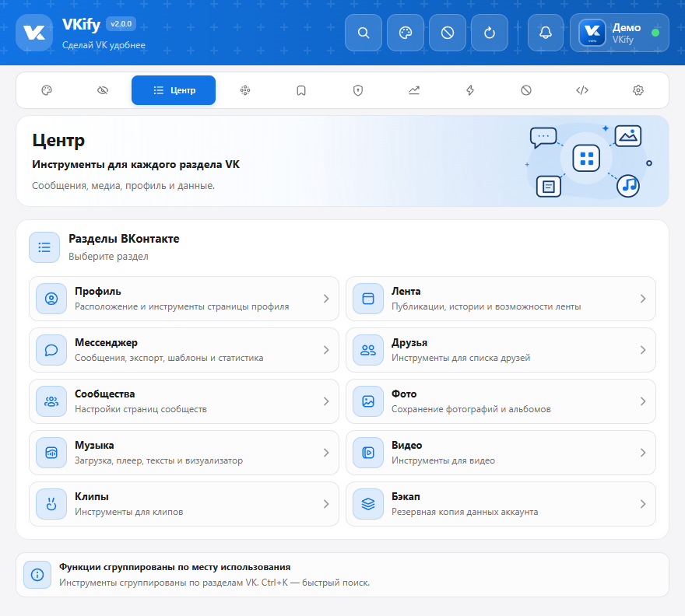The height and width of the screenshot is (616, 685).
Task: Click "Инструменты для видео" description
Action: tap(443, 460)
